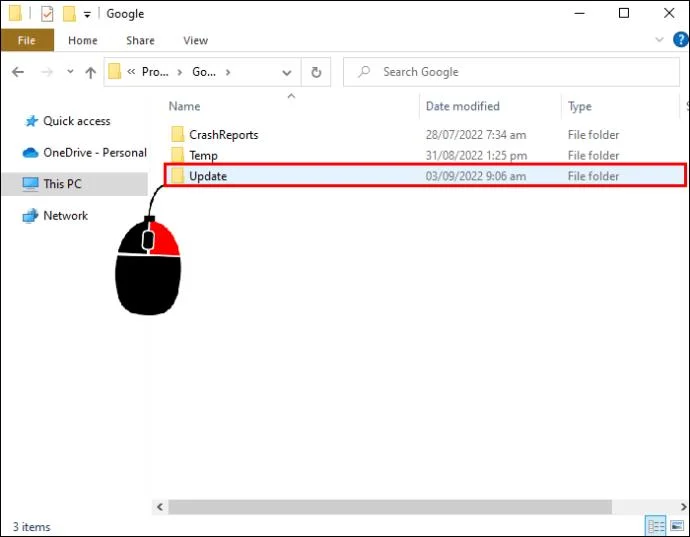This screenshot has height=537, width=690.
Task: Open the Share ribbon tab
Action: [140, 40]
